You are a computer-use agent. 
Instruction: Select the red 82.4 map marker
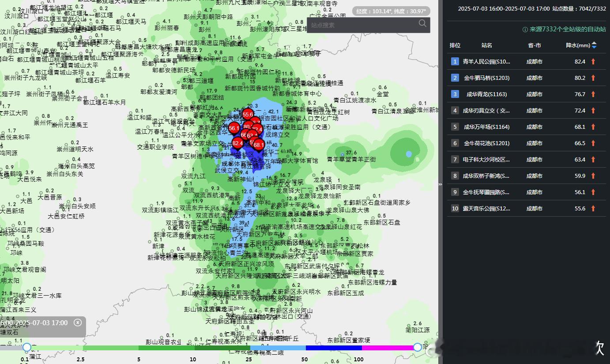237,144
